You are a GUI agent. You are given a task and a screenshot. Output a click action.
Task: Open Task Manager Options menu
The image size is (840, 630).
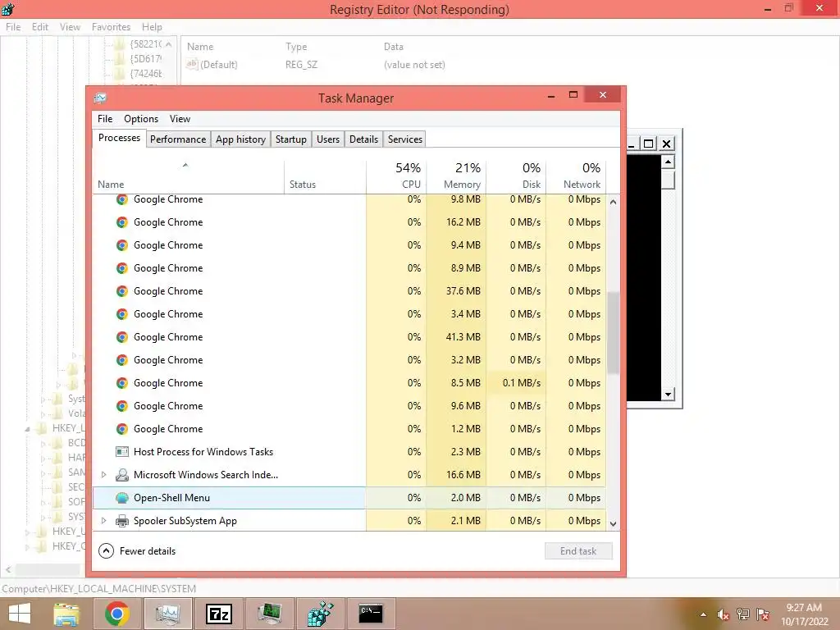pos(141,119)
